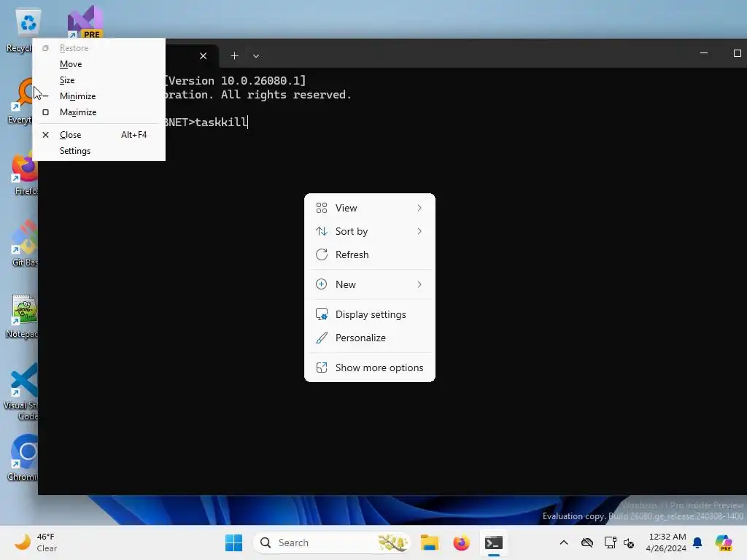Open the View submenu in desktop context menu

pyautogui.click(x=369, y=208)
